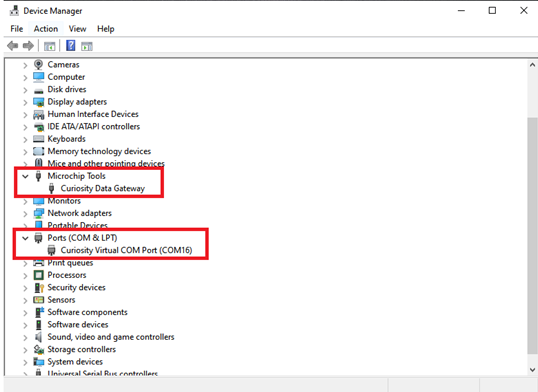
Task: Open the Action menu
Action: coord(46,29)
